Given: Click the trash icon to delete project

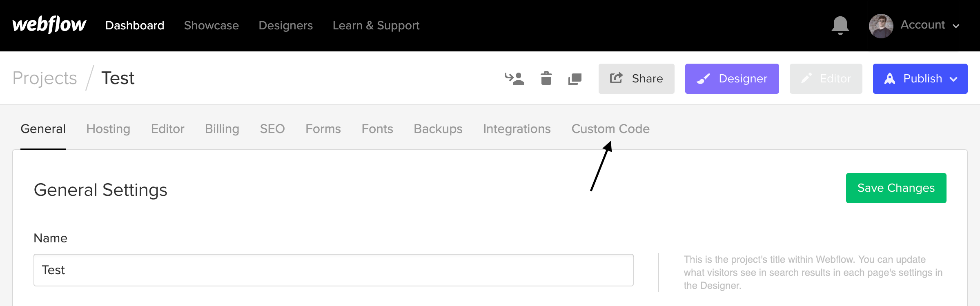Looking at the screenshot, I should 546,78.
